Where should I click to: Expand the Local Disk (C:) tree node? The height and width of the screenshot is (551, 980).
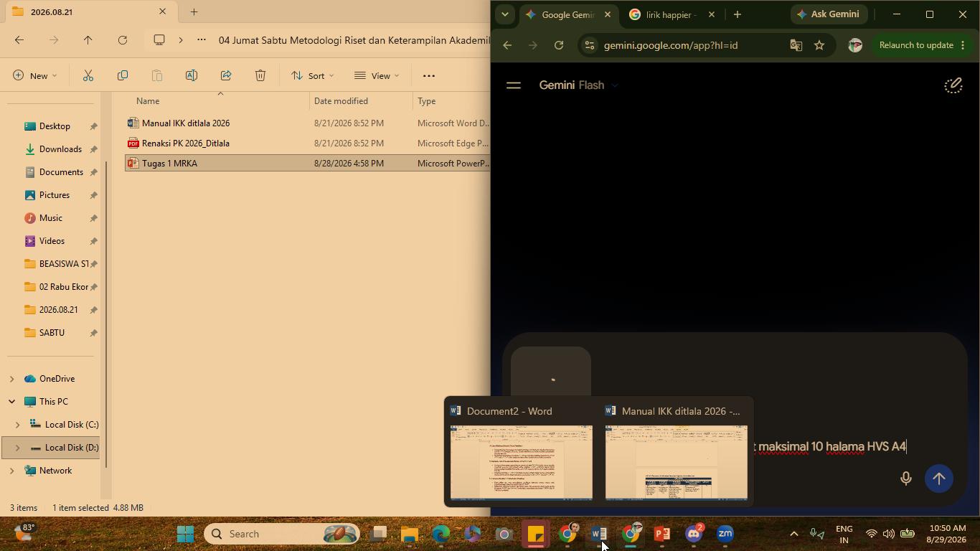click(18, 425)
